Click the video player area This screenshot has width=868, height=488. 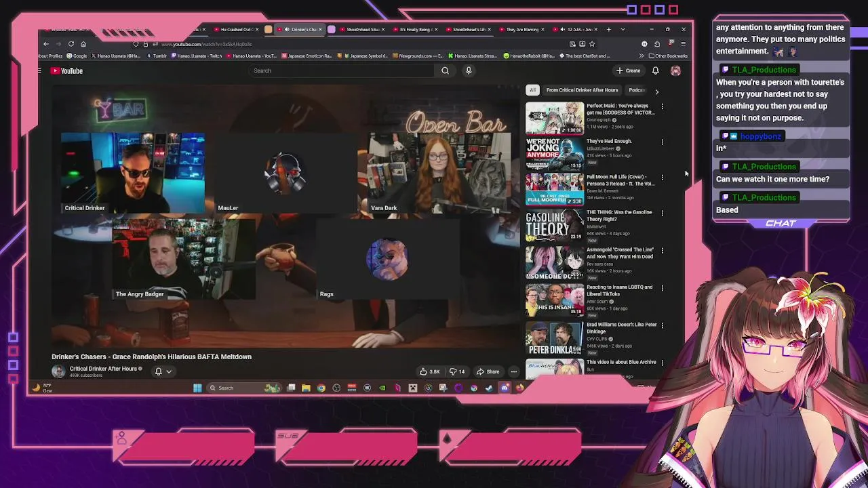click(285, 217)
